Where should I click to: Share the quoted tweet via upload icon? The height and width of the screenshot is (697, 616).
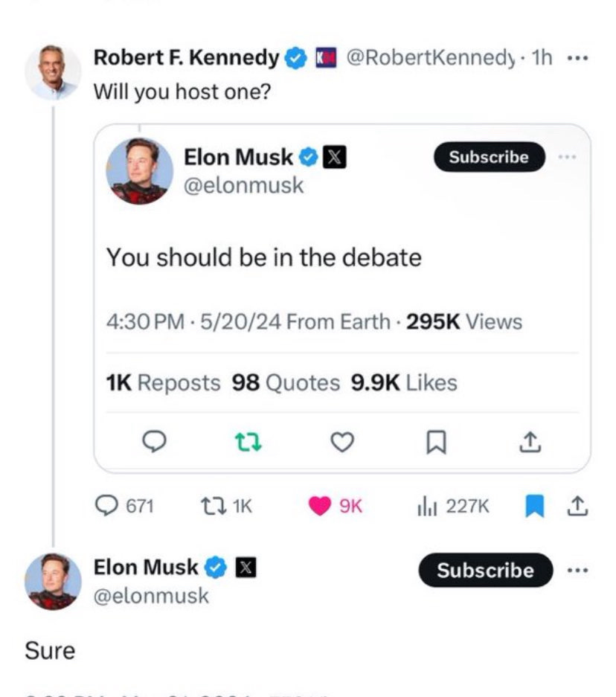(x=528, y=443)
